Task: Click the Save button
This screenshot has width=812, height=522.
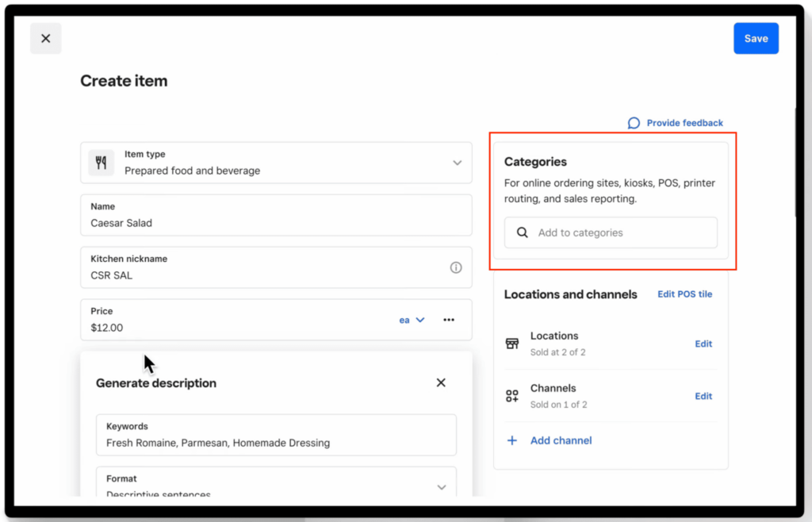Action: (755, 38)
